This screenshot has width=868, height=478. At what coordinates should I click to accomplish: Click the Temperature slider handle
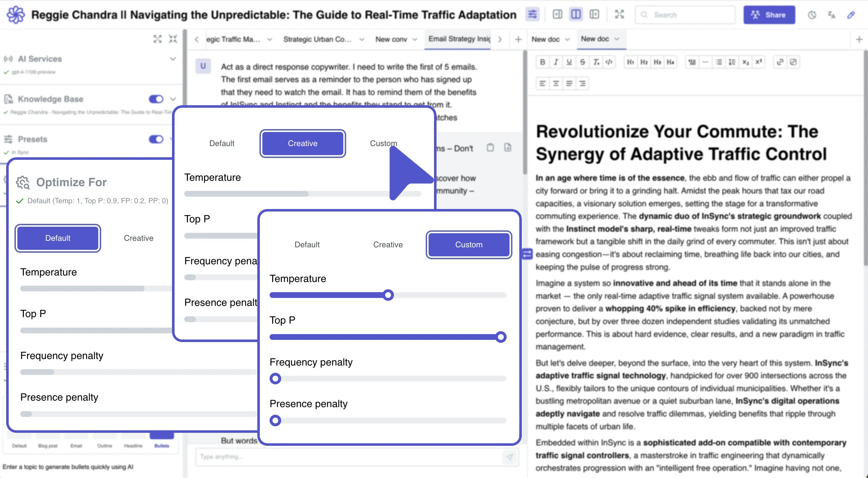coord(388,295)
